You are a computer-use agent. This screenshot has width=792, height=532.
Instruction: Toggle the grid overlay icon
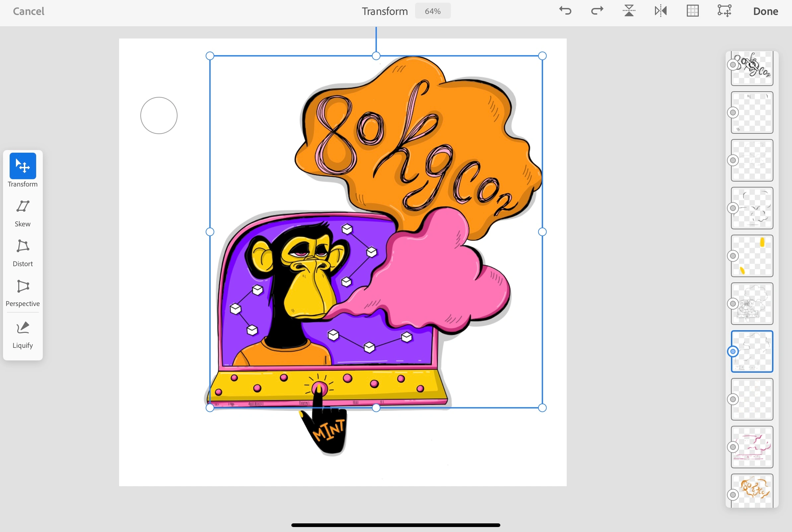pyautogui.click(x=692, y=11)
